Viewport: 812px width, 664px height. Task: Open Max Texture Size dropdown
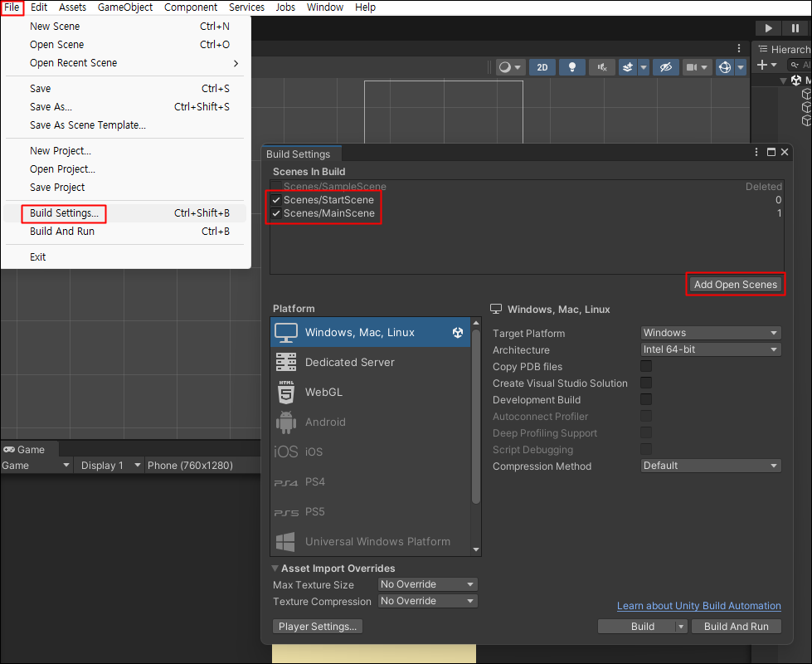(427, 584)
